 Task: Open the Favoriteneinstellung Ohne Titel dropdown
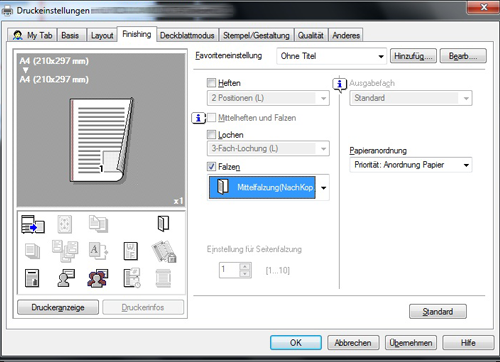331,56
